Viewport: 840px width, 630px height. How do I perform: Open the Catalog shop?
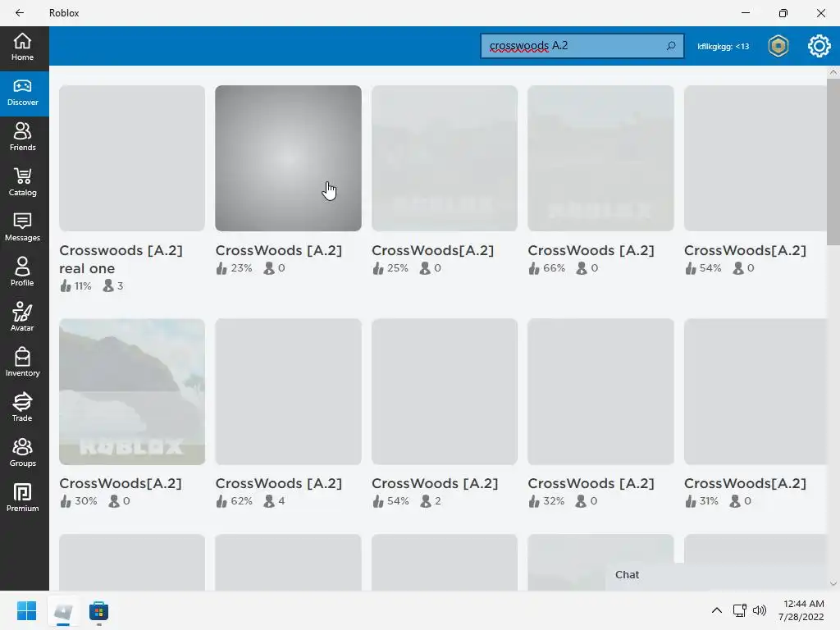tap(24, 183)
